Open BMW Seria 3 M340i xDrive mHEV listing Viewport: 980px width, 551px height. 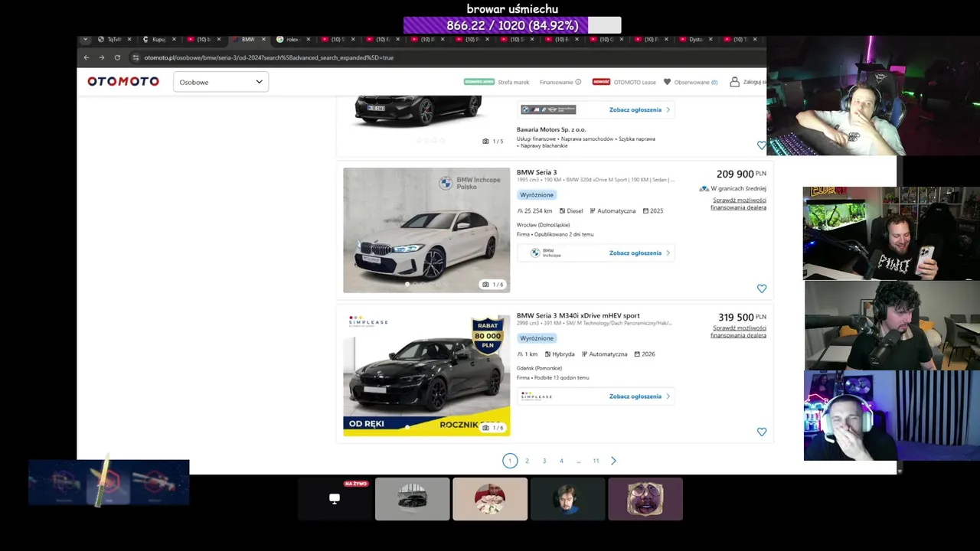578,315
